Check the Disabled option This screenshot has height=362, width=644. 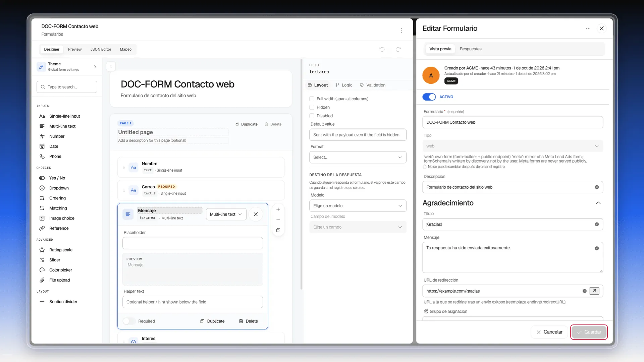312,116
